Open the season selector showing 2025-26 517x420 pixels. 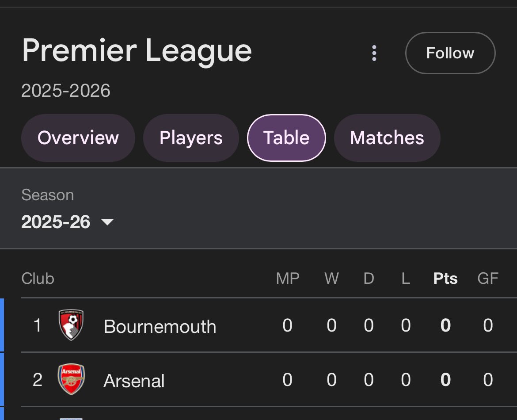click(56, 222)
